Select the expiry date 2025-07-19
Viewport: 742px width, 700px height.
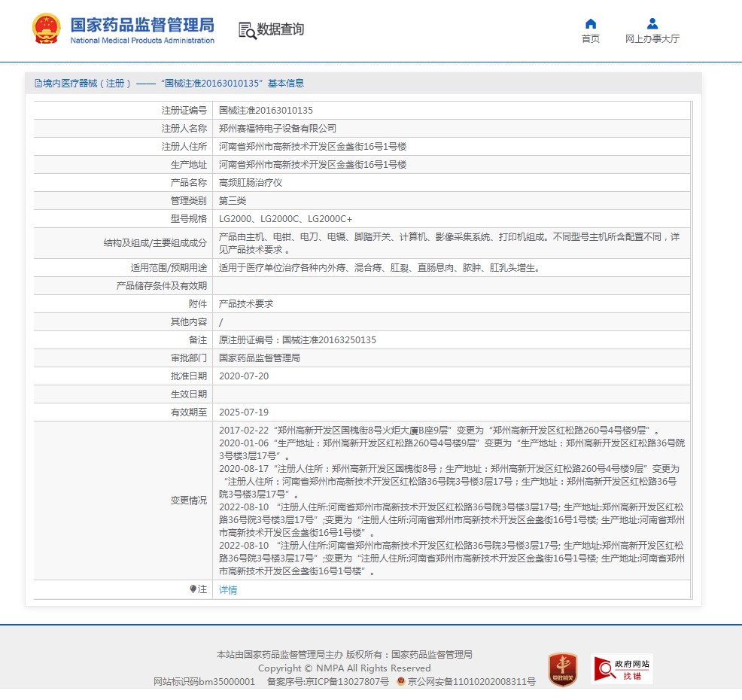[x=244, y=412]
